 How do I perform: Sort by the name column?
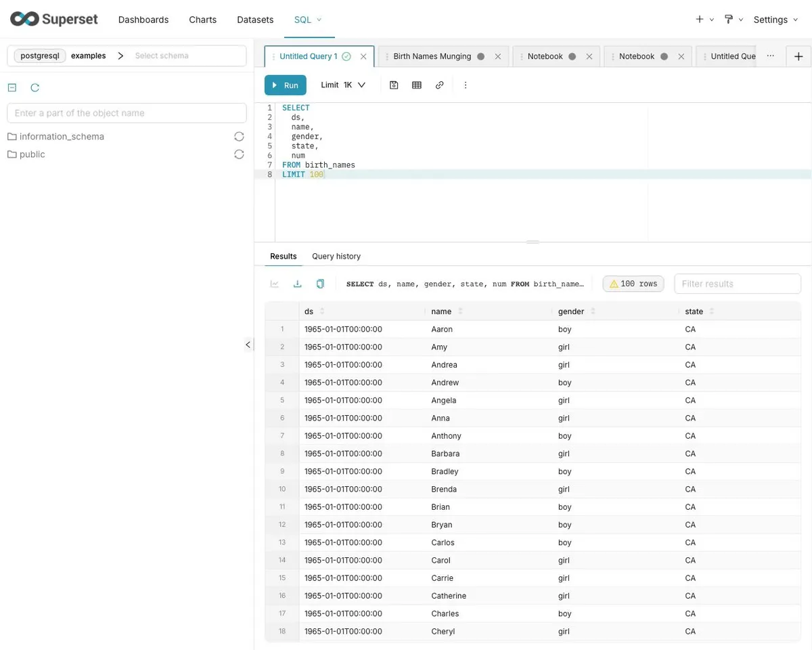coord(460,311)
